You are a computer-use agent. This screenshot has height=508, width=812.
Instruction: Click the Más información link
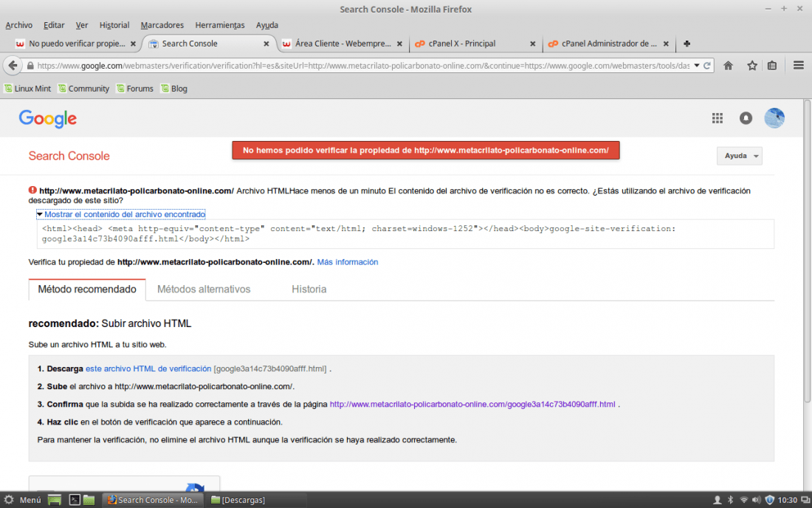pyautogui.click(x=348, y=262)
